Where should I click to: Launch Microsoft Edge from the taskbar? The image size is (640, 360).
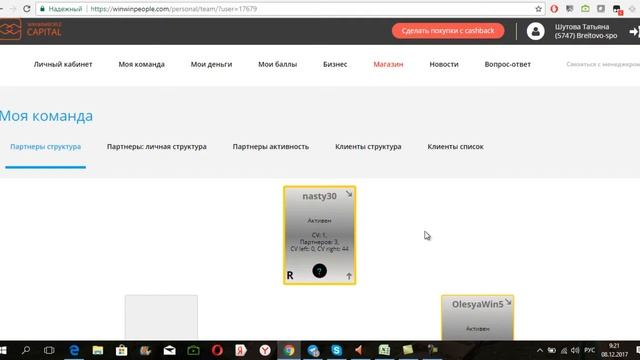tap(74, 350)
